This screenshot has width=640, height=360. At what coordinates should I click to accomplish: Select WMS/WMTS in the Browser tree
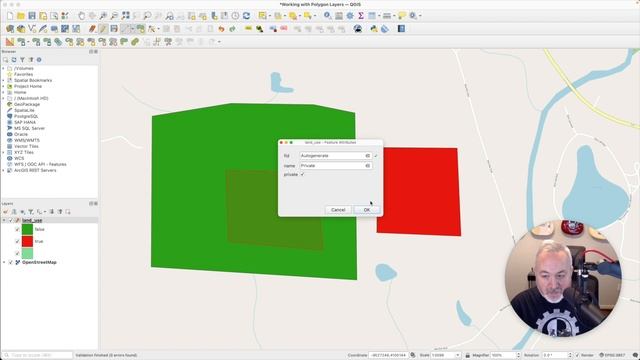27,140
